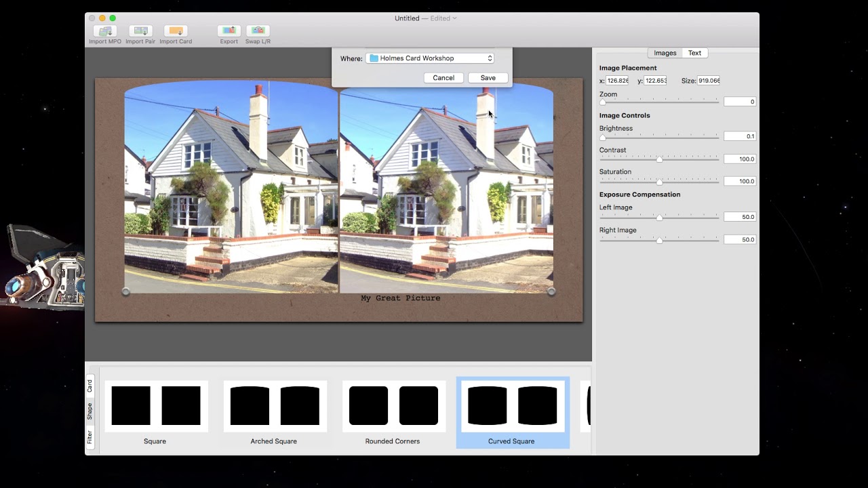The height and width of the screenshot is (488, 868).
Task: Click the Edited title dropdown arrow
Action: (x=454, y=18)
